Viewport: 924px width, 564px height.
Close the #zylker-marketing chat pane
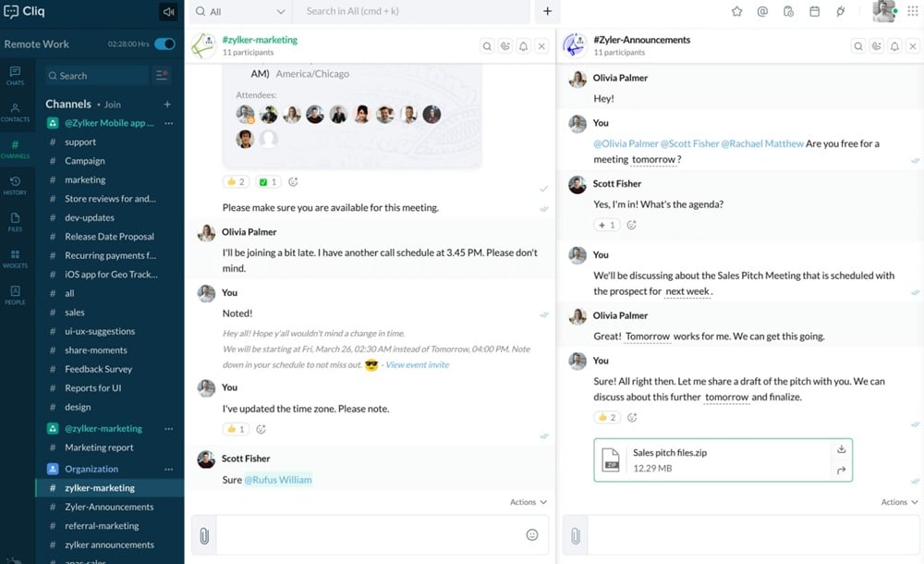tap(541, 46)
